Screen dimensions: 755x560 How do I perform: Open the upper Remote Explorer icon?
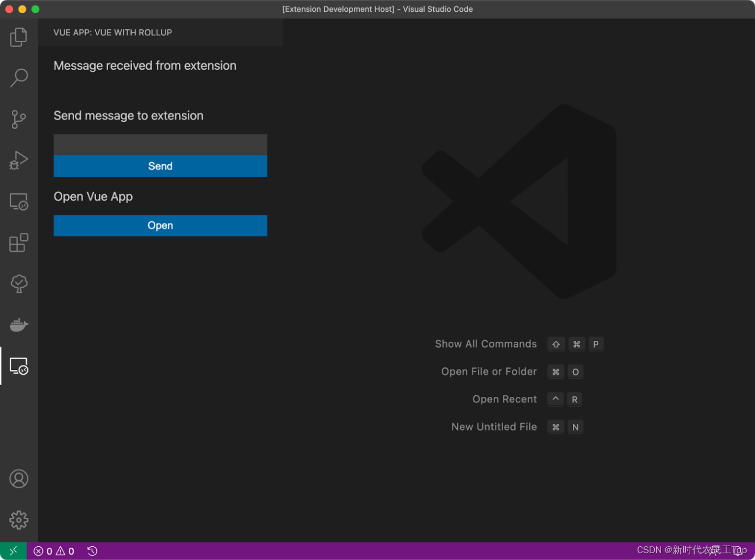pos(19,201)
